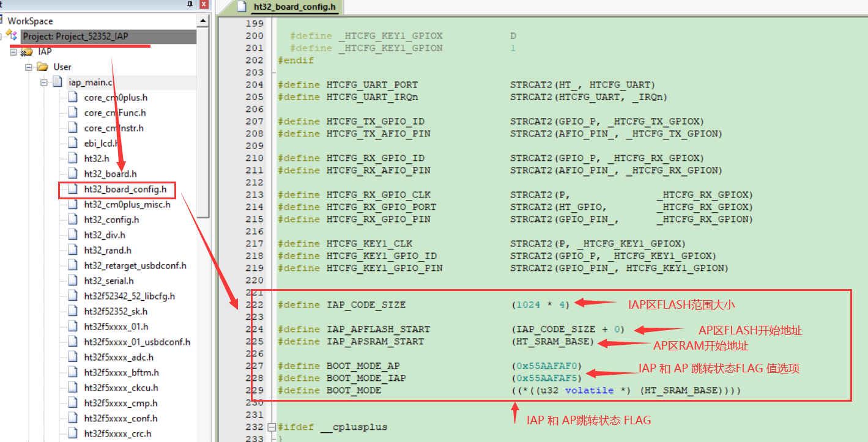Viewport: 868px width, 442px height.
Task: Click the file icon next to ht32_serial.h
Action: [x=73, y=281]
